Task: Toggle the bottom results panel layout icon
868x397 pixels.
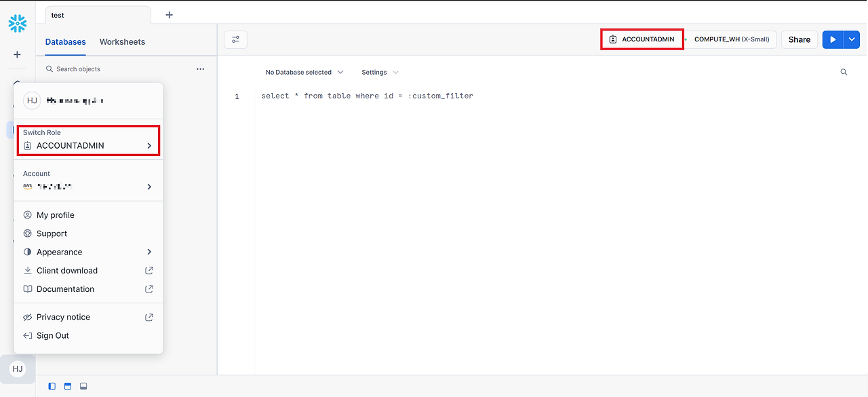Action: click(83, 386)
